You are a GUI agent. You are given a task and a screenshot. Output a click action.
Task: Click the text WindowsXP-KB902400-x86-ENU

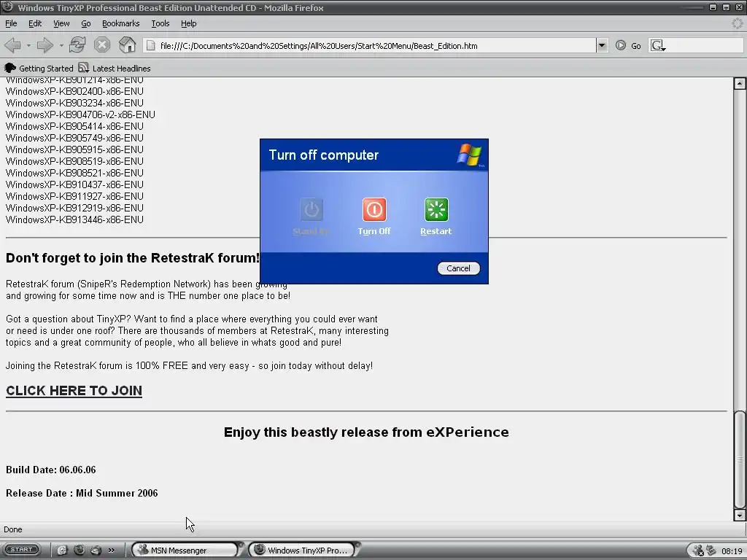[x=74, y=91]
